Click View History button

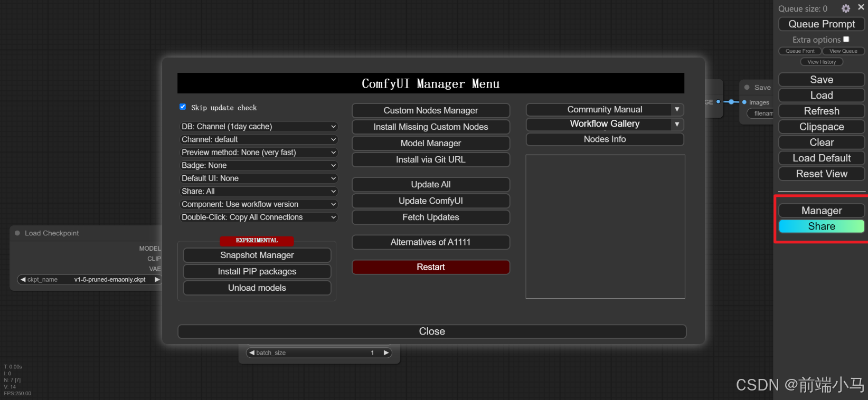click(x=822, y=62)
